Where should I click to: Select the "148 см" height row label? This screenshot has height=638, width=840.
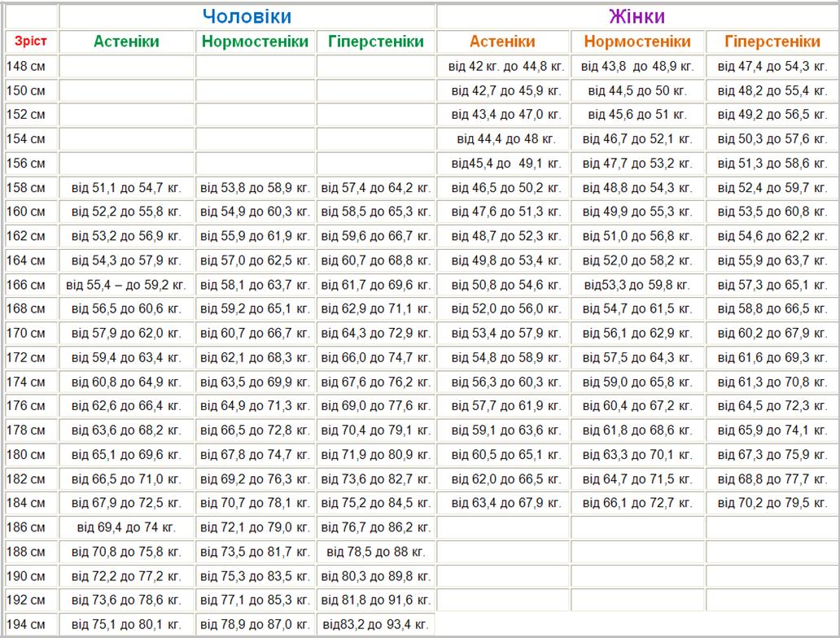coord(26,67)
